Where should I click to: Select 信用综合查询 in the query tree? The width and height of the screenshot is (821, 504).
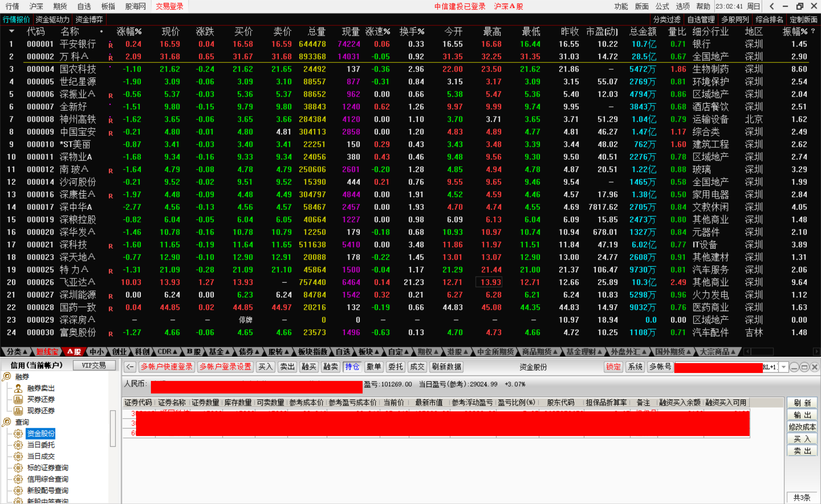coord(48,479)
